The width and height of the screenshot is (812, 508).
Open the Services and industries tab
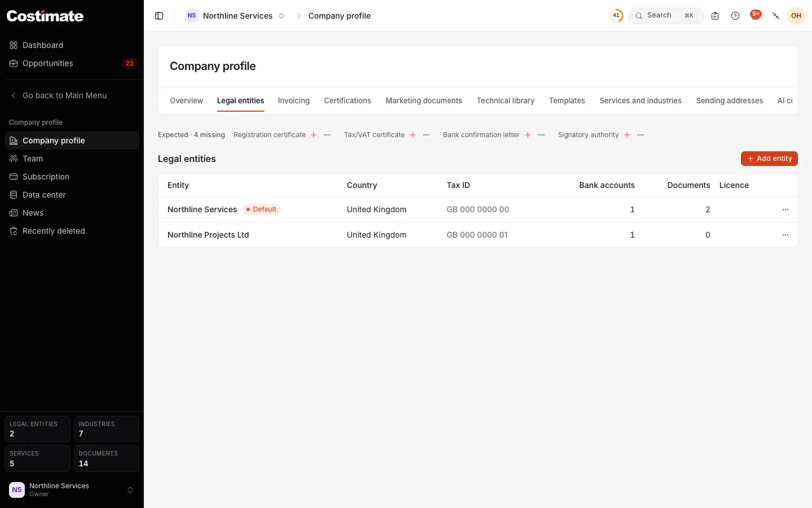(x=641, y=100)
